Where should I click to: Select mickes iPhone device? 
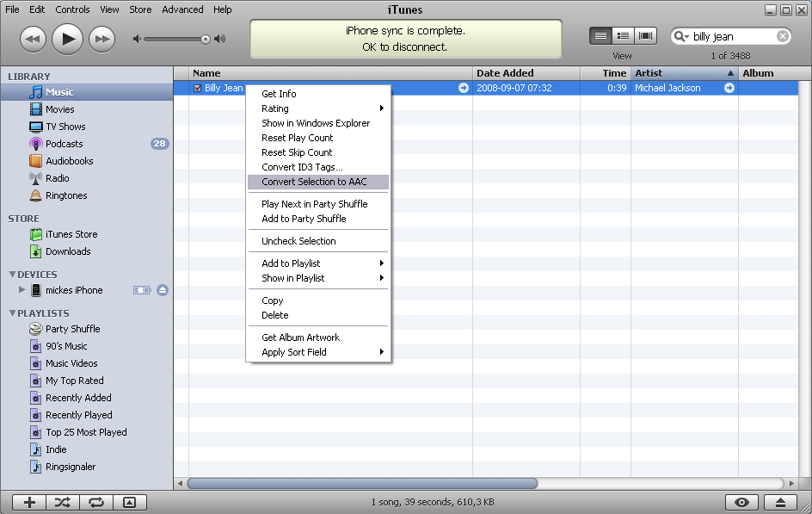(74, 290)
